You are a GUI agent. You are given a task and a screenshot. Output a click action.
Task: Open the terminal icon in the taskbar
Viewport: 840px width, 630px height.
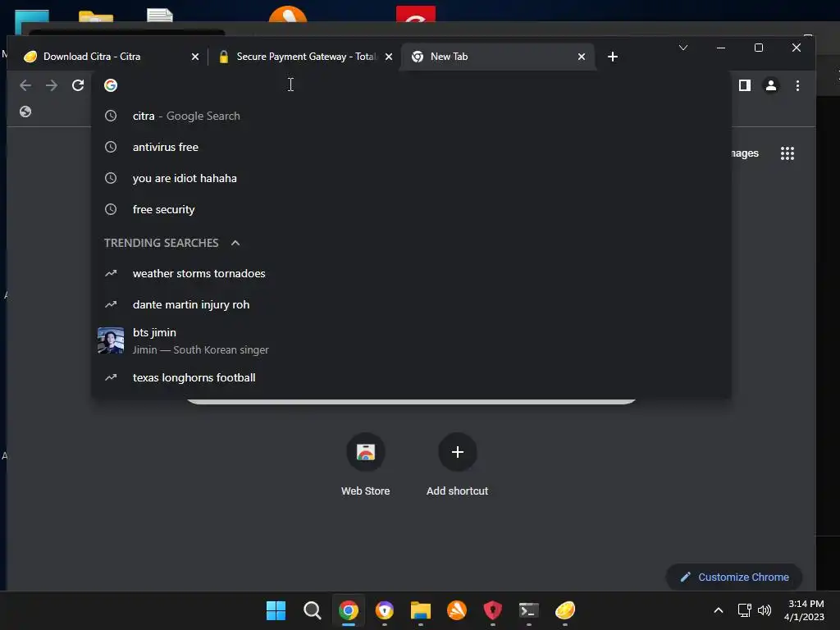pos(529,610)
